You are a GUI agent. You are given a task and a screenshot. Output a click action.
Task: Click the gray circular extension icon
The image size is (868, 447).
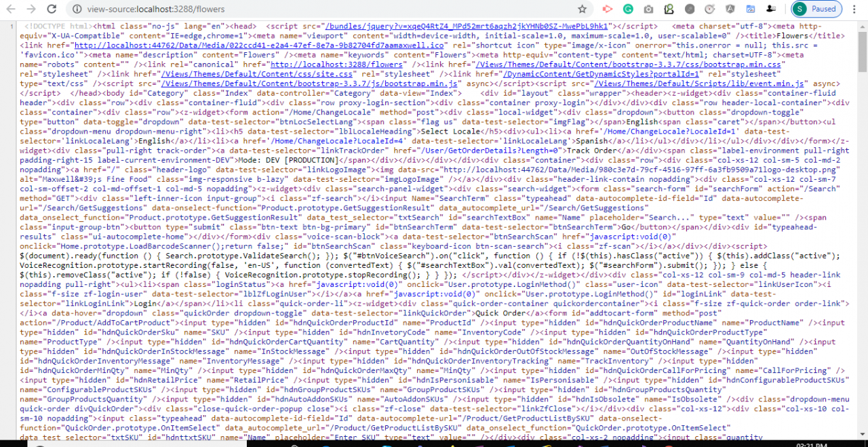pos(689,9)
